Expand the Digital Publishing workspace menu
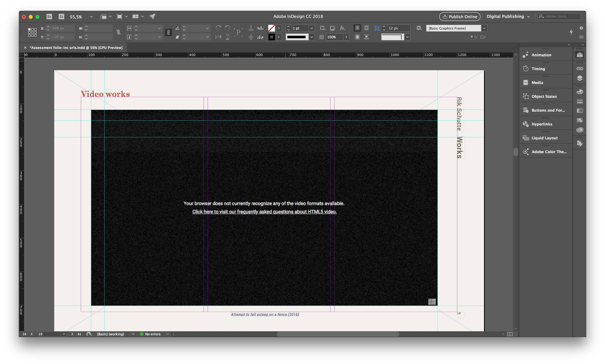Screen dimensions: 605x364 pos(528,17)
